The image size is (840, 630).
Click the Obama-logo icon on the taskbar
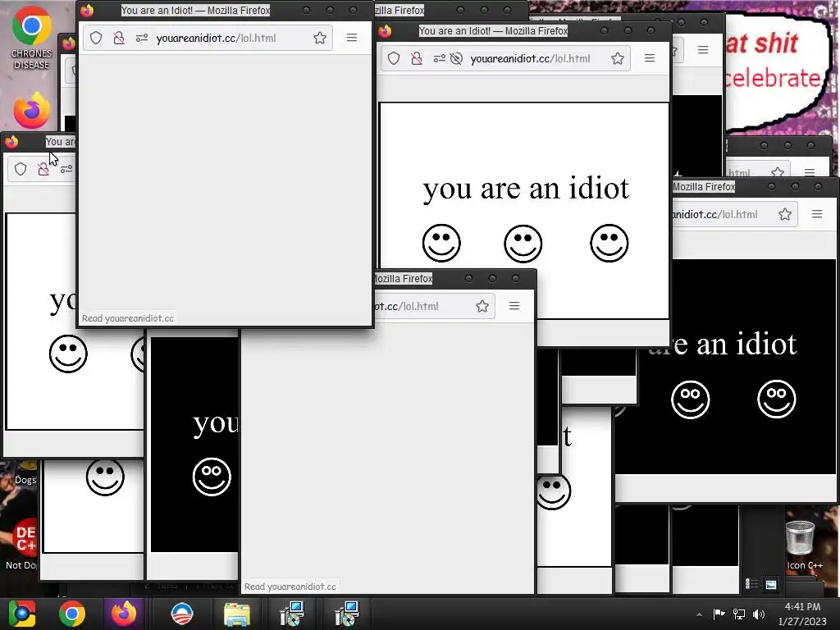coord(181,614)
